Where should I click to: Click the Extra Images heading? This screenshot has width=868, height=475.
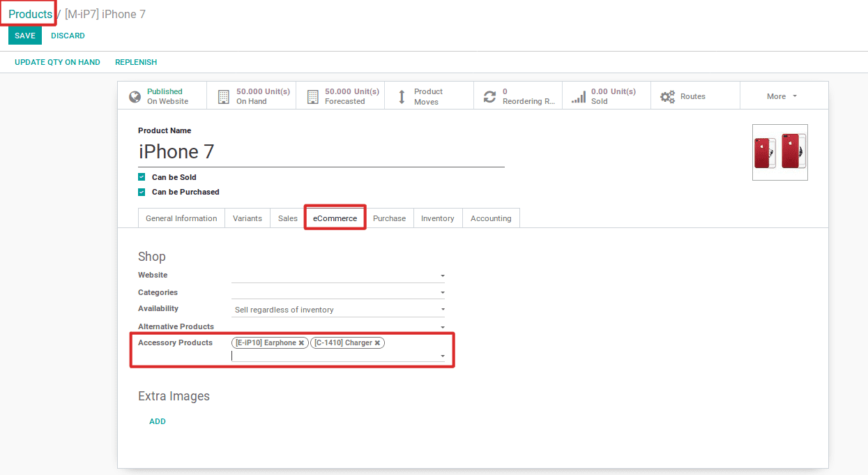174,396
